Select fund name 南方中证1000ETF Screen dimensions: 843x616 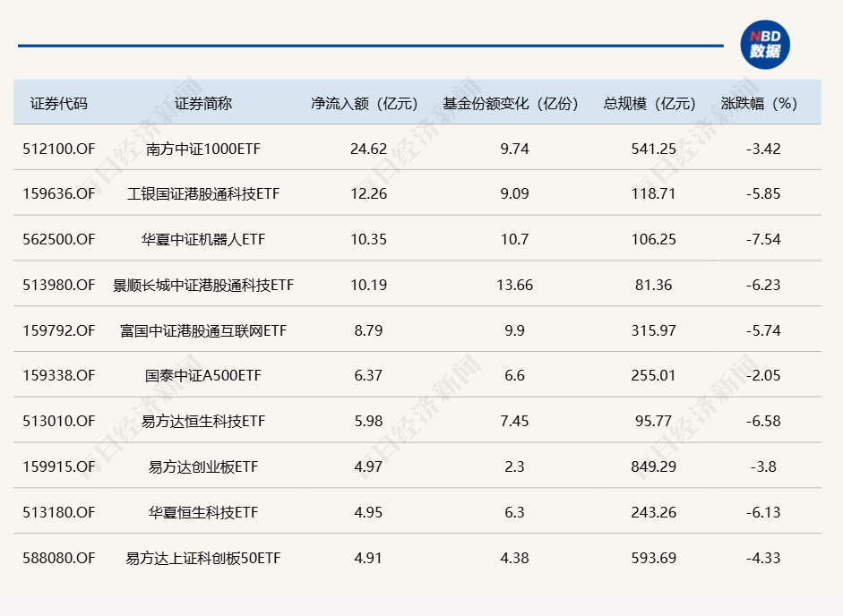pyautogui.click(x=203, y=149)
